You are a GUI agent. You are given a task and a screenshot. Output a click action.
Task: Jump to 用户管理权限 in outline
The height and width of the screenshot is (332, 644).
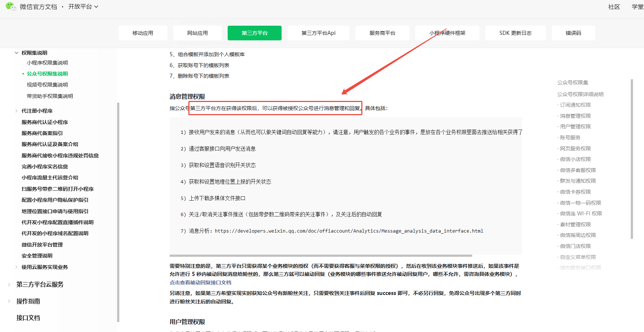tap(575, 127)
